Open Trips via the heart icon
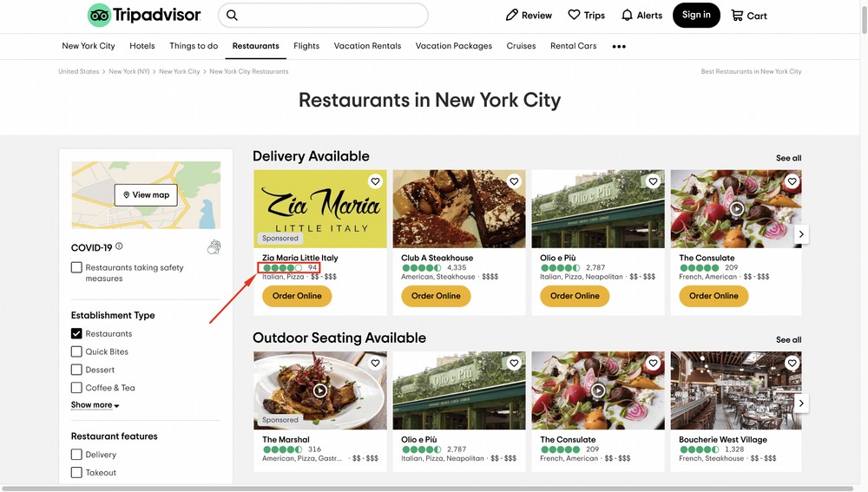Viewport: 868px width, 492px height. [574, 15]
